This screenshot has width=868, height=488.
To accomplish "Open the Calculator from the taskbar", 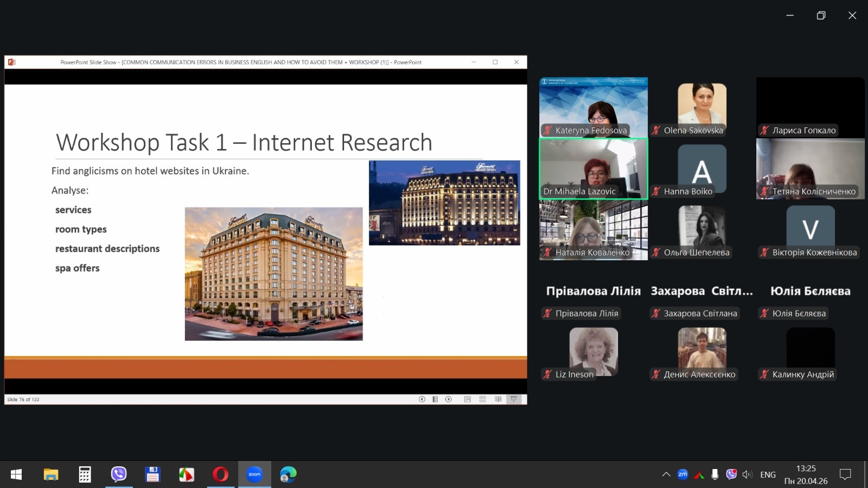I will click(x=85, y=474).
